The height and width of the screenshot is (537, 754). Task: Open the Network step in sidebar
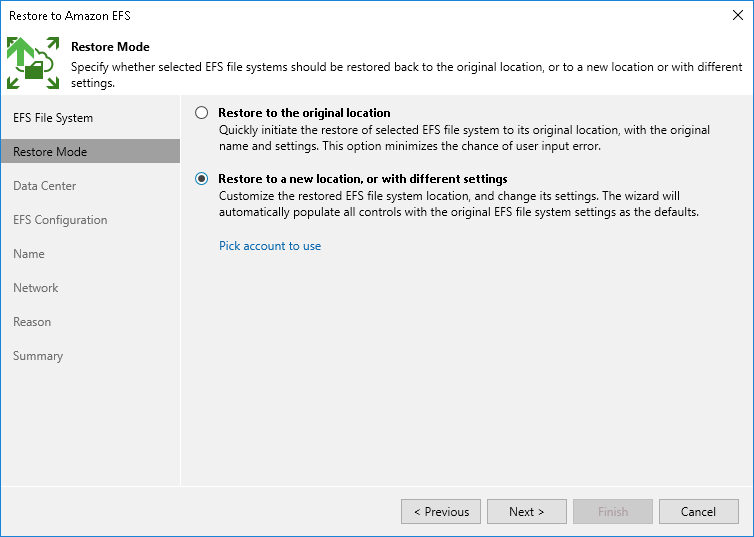36,288
